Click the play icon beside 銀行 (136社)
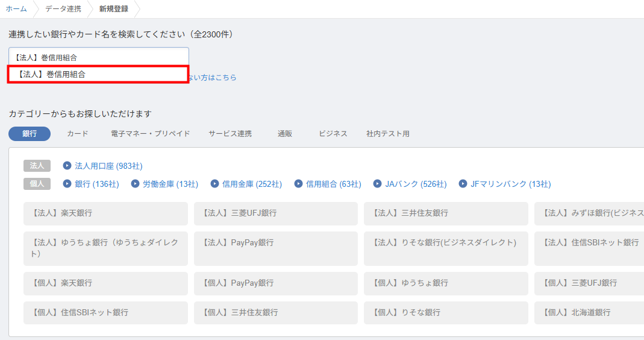Screen dimensions: 644x340 click(x=67, y=184)
